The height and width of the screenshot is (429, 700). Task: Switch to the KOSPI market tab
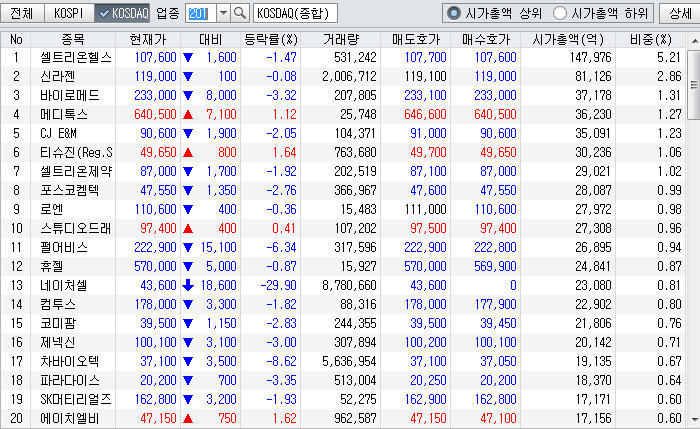[69, 14]
